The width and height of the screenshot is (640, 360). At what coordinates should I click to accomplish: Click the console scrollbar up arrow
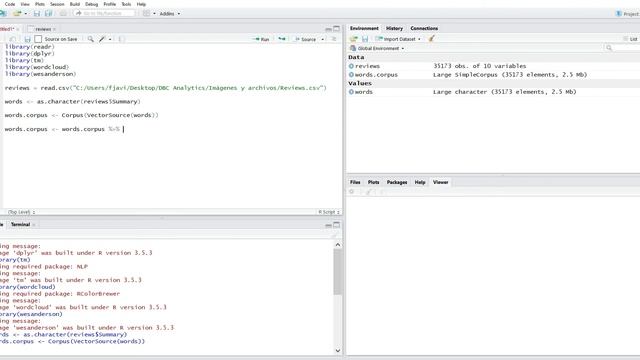click(x=338, y=244)
